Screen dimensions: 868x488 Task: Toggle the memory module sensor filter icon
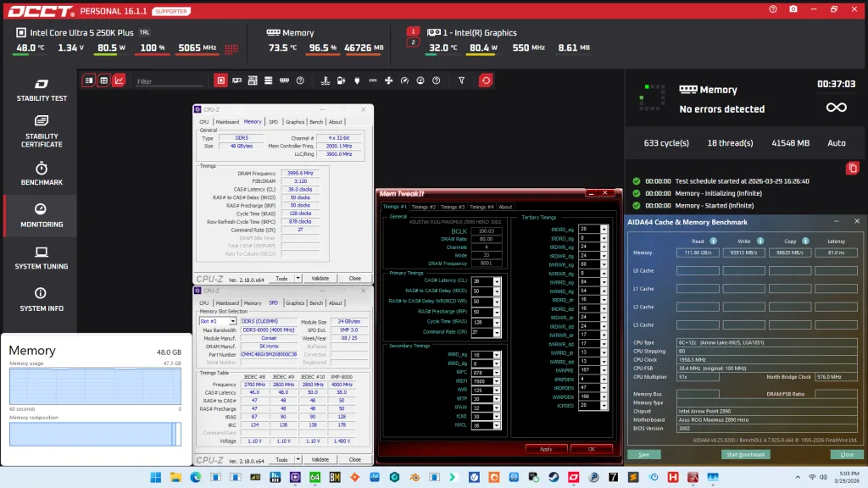[x=284, y=80]
